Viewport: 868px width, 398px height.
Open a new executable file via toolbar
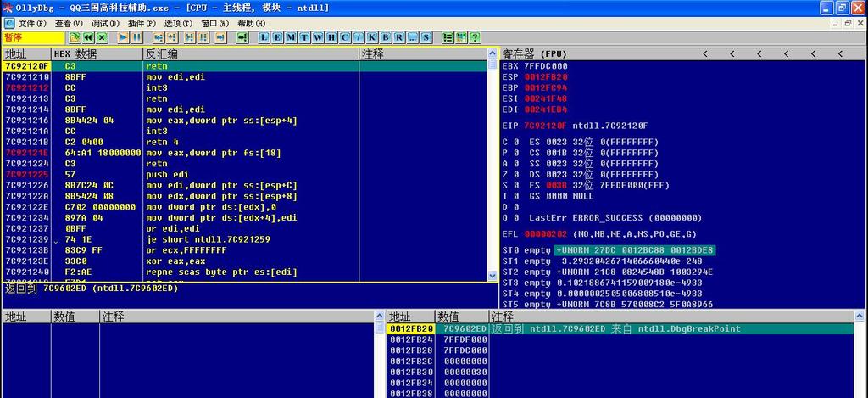75,37
